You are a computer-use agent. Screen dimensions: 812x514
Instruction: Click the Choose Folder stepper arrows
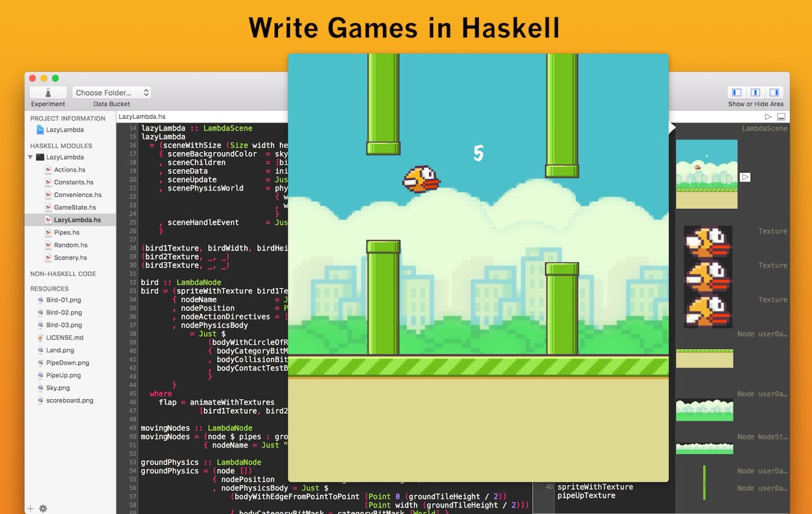click(146, 92)
